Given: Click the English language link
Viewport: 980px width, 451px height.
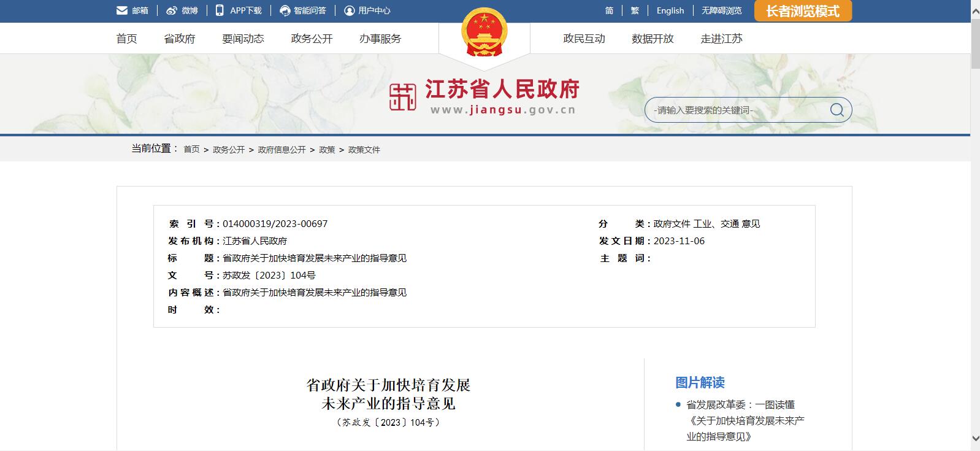Looking at the screenshot, I should tap(670, 10).
